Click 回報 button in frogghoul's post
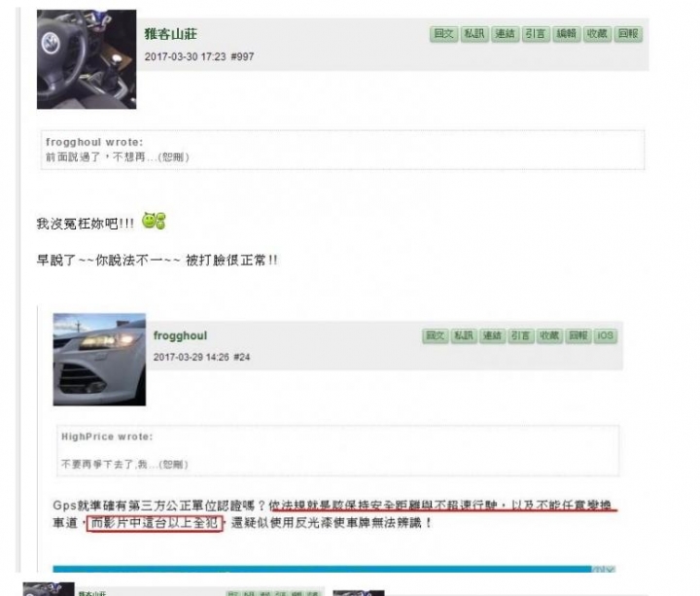The height and width of the screenshot is (596, 700). (x=577, y=335)
